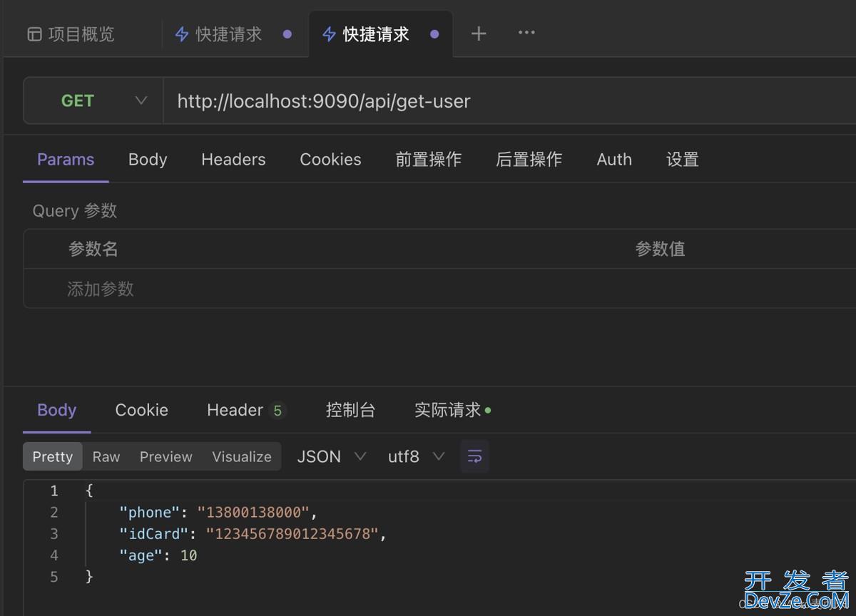The height and width of the screenshot is (616, 856).
Task: Open the 前置操作 tab
Action: pos(428,160)
